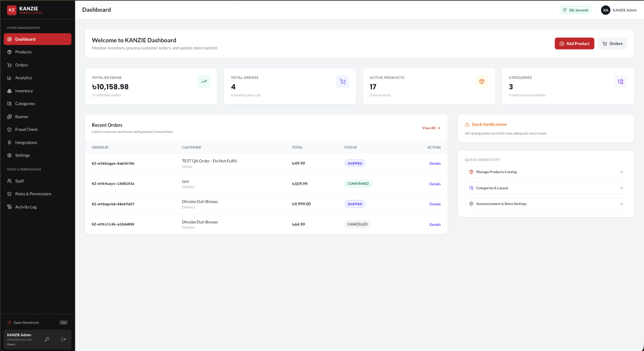Click the KZ logo icon

point(12,10)
